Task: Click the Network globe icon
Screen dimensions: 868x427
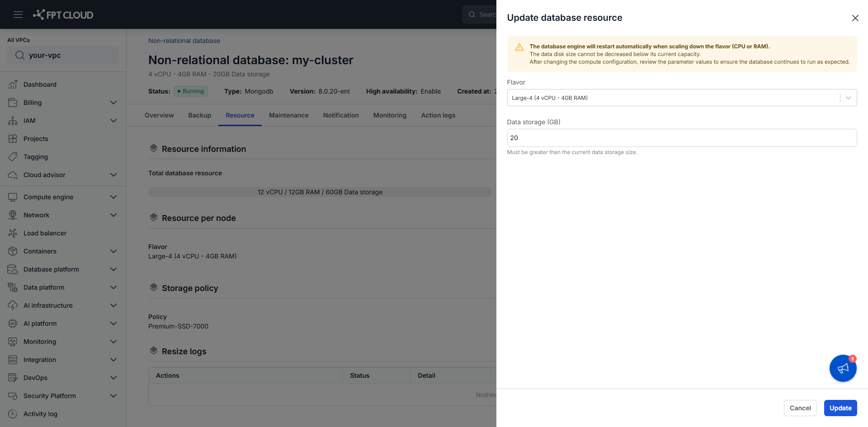Action: [x=13, y=215]
